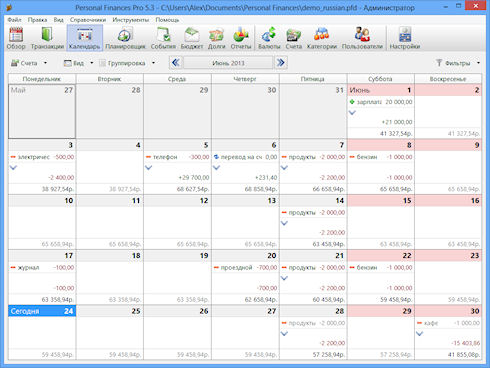This screenshot has width=490, height=368.
Task: Open the Вид menu in menu bar
Action: point(58,20)
